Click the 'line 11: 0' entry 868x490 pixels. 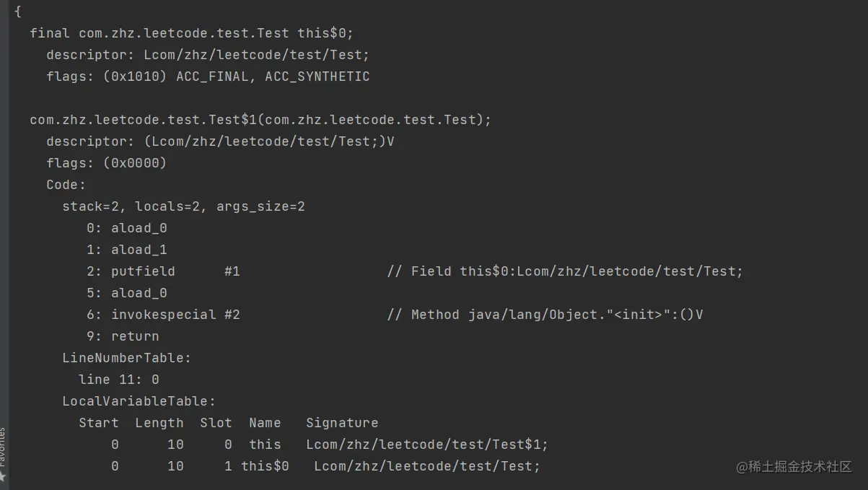(x=119, y=380)
